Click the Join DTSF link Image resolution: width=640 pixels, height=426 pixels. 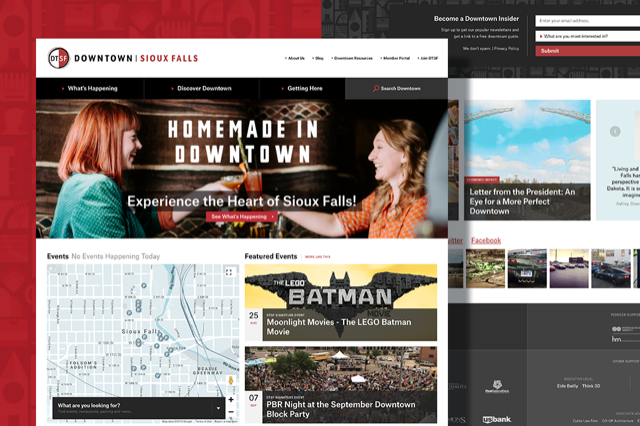(428, 58)
